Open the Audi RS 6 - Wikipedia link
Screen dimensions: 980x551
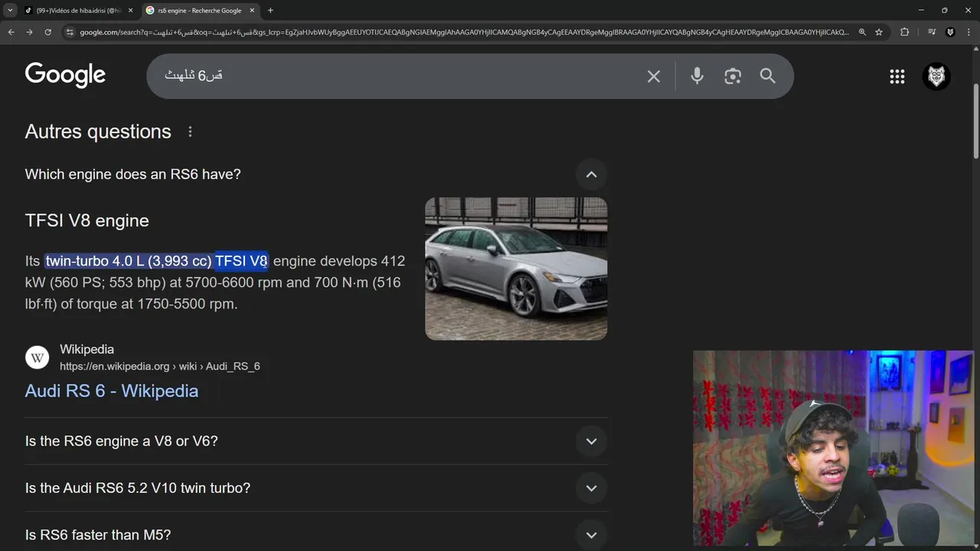(x=112, y=391)
